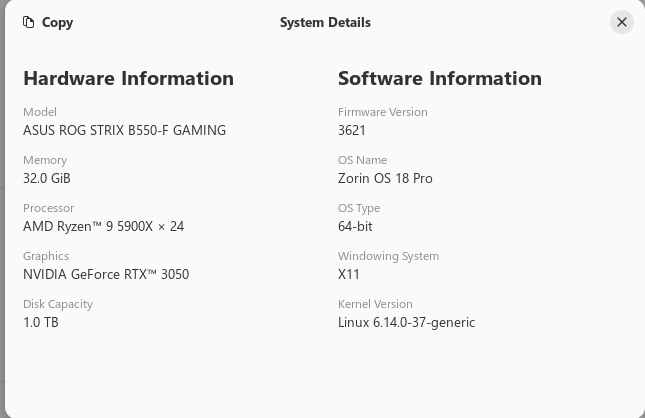Image resolution: width=645 pixels, height=418 pixels.
Task: Click the NVIDIA GeForce RTX 3050 graphics value
Action: click(x=106, y=274)
